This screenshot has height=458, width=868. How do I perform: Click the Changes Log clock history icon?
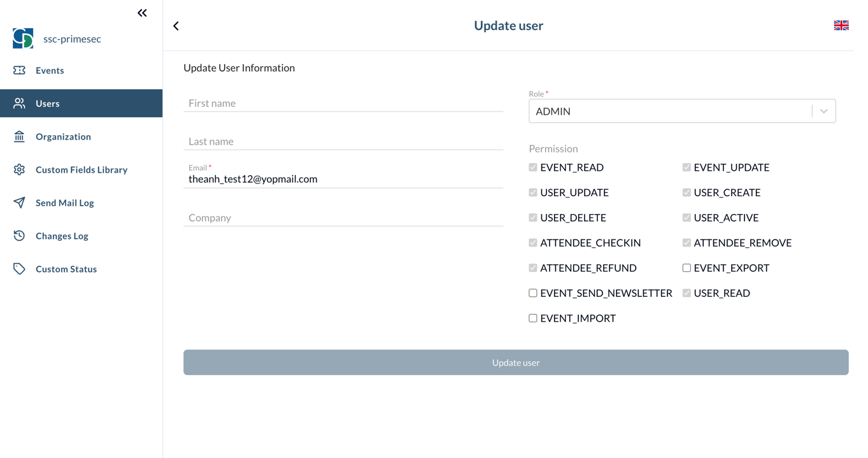[x=18, y=236]
